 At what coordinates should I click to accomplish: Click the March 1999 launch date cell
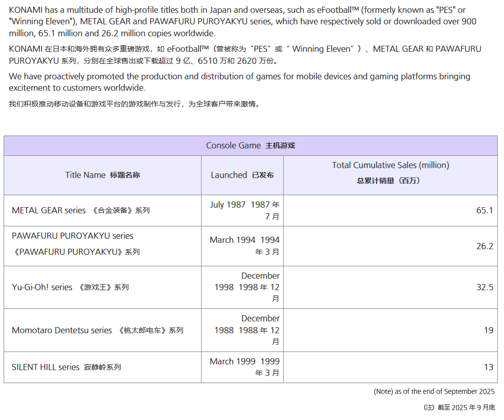pyautogui.click(x=244, y=367)
